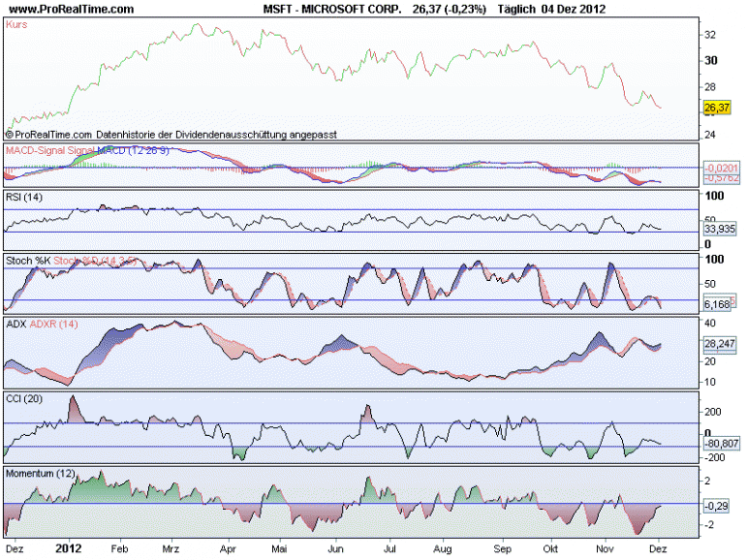Click the -0,0201 MACD value box
The image size is (746, 560).
[721, 168]
